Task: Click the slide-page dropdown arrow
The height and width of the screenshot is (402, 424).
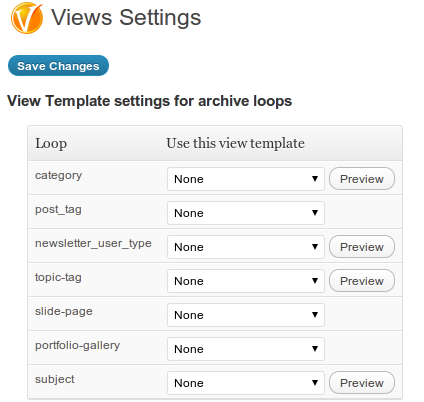Action: coord(315,315)
